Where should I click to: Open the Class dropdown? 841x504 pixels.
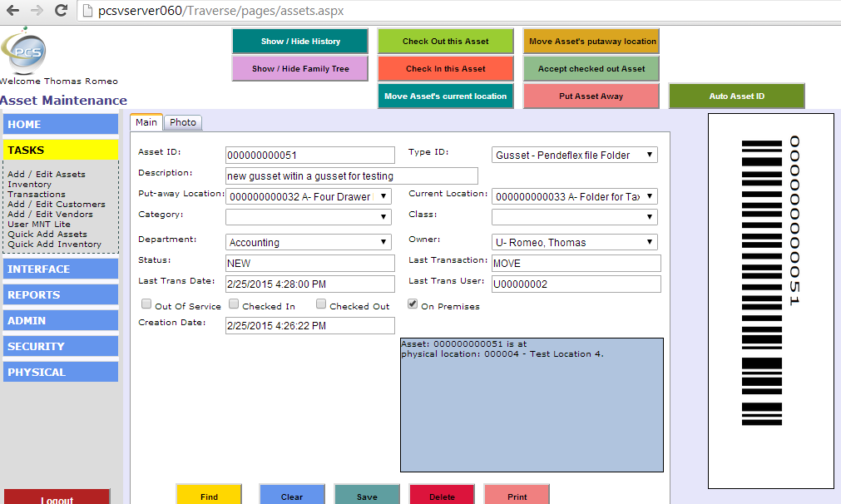pos(575,216)
